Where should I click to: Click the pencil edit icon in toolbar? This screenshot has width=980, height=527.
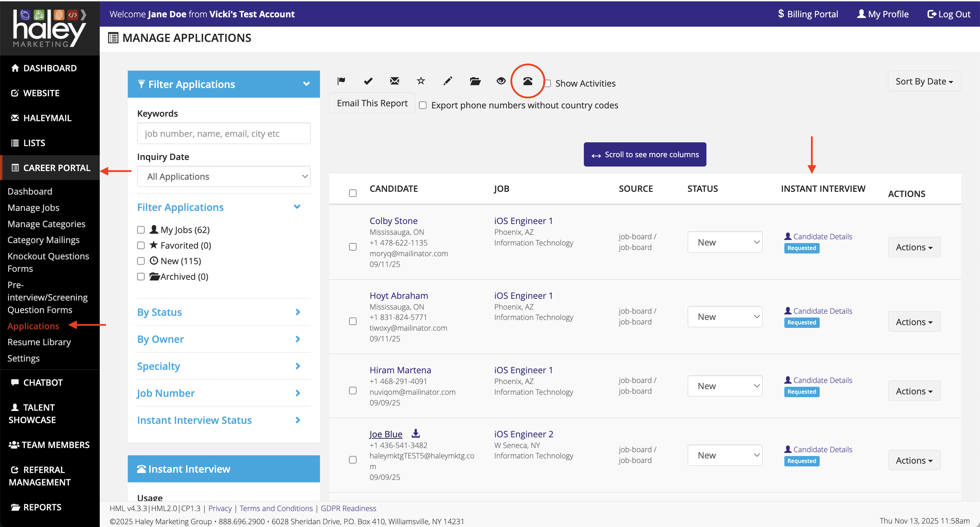point(448,81)
